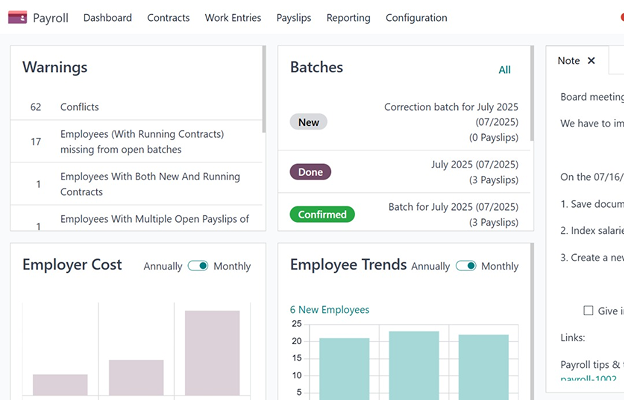The image size is (624, 400).
Task: Open the Work Entries menu
Action: [233, 18]
